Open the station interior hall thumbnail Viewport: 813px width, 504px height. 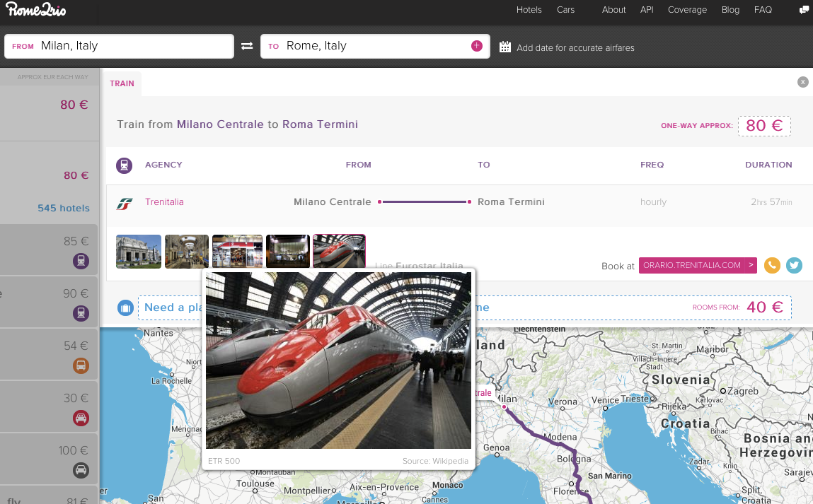(187, 252)
